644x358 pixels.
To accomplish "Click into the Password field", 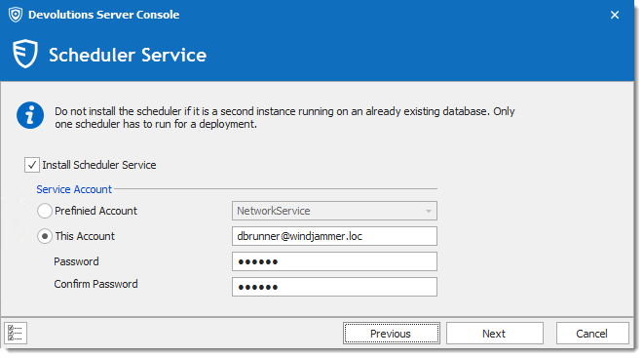I will tap(334, 261).
